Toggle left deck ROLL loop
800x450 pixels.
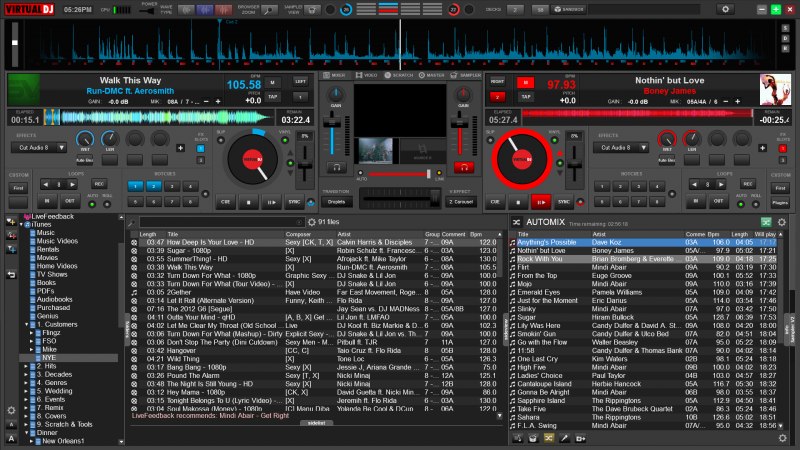[x=107, y=205]
